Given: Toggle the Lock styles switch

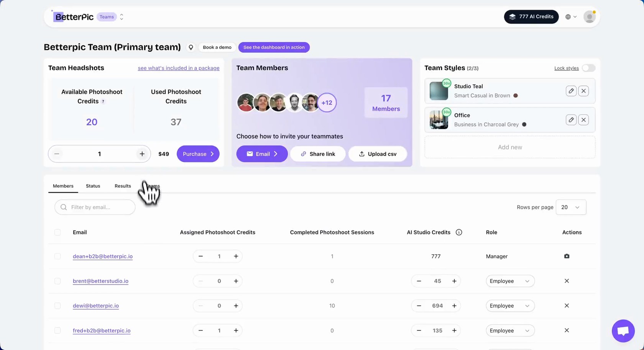Looking at the screenshot, I should (588, 68).
